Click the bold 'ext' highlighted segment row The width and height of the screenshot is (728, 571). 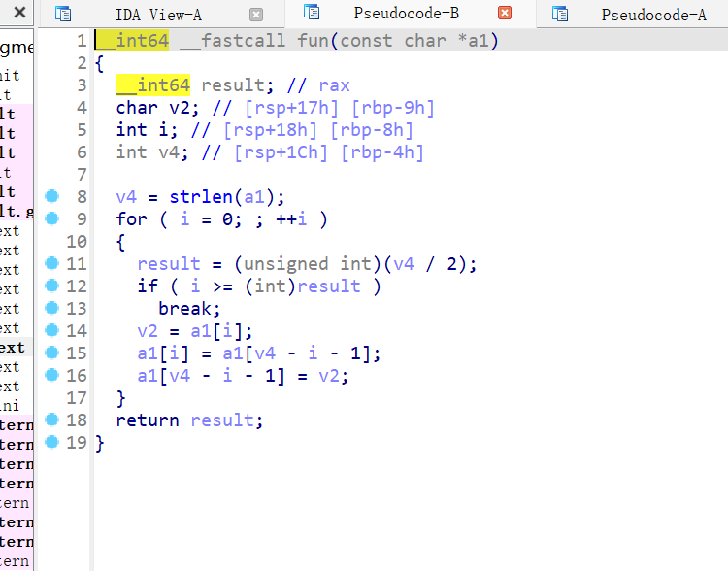16,348
